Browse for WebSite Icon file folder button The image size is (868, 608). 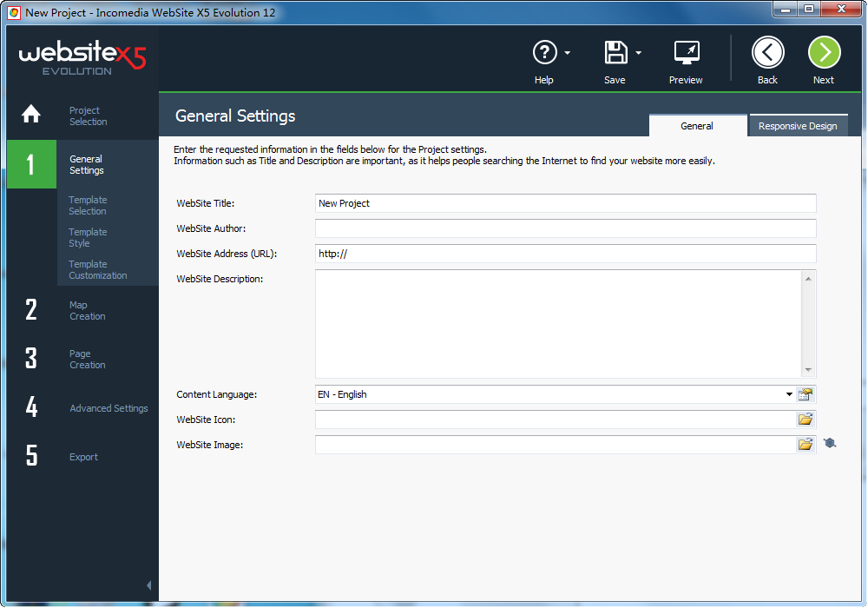806,420
